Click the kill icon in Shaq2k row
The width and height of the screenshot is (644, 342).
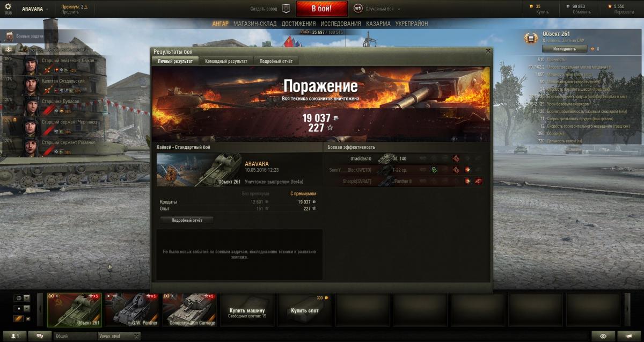tap(478, 181)
